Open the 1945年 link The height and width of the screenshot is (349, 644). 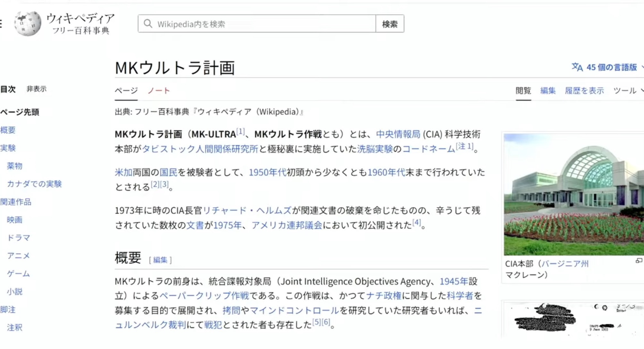coord(454,281)
